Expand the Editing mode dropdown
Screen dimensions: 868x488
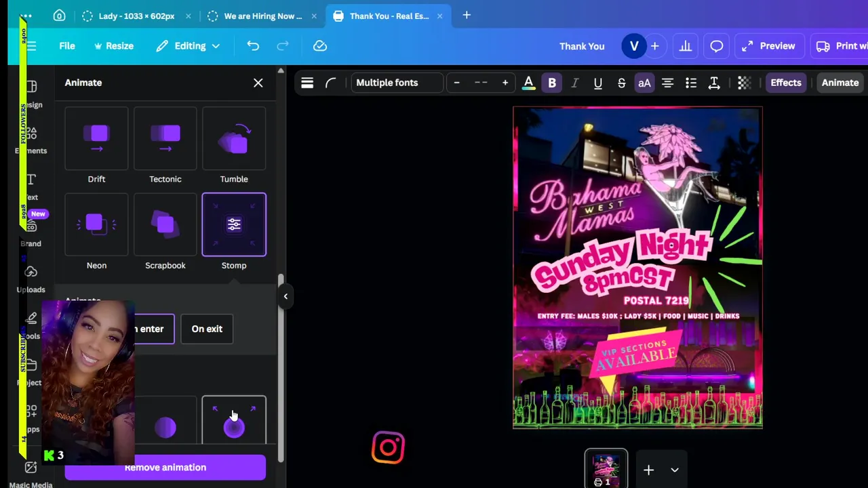click(188, 46)
